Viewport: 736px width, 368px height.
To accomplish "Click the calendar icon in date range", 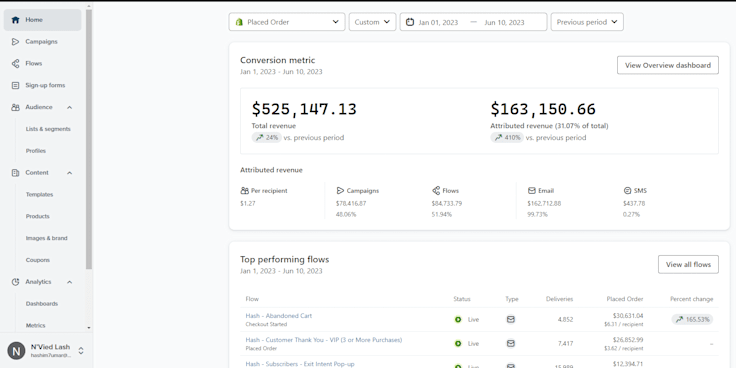I will pos(410,22).
